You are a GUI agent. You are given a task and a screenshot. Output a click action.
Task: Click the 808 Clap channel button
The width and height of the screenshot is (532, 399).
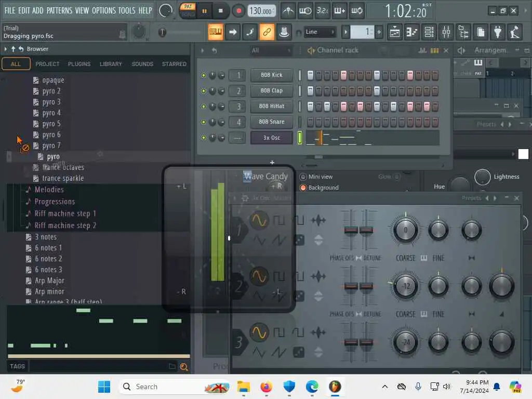click(x=271, y=90)
